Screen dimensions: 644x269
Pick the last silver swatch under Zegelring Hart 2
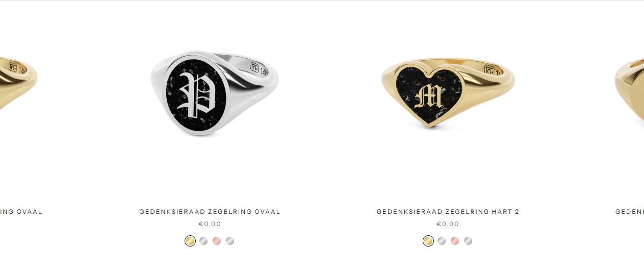(468, 241)
